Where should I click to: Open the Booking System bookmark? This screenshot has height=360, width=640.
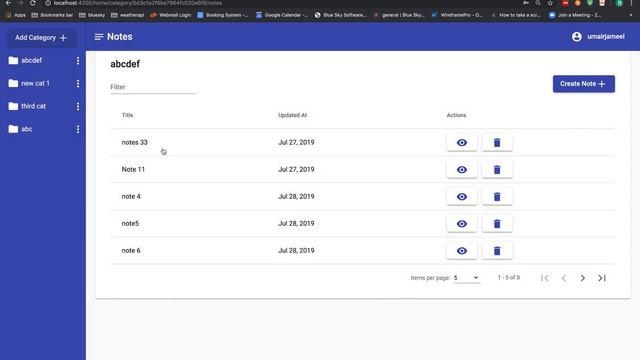point(222,15)
